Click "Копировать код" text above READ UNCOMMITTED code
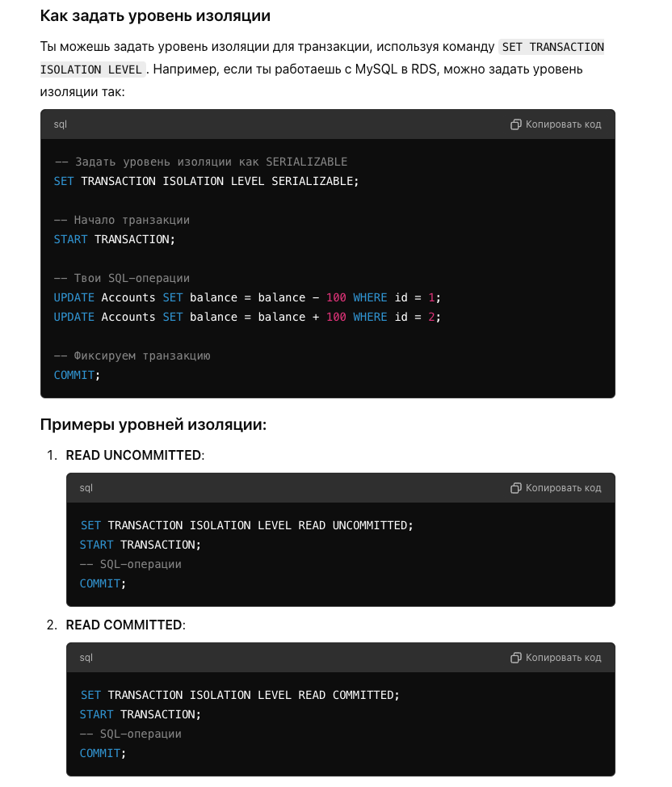 point(563,488)
